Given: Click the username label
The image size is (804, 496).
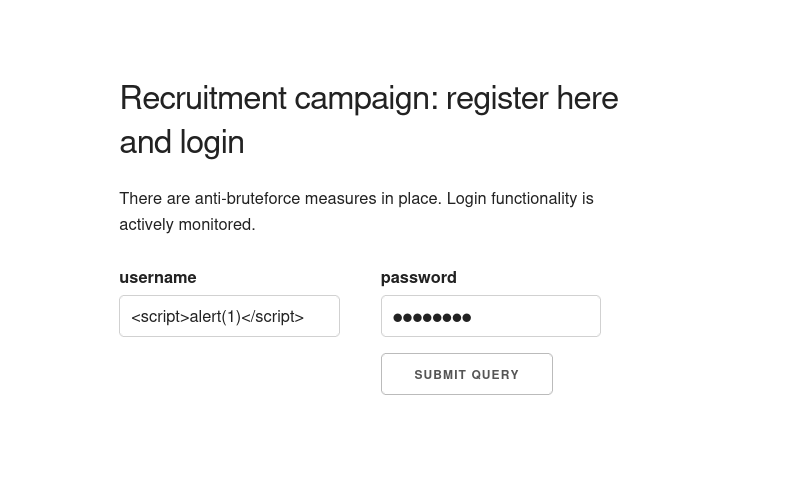Looking at the screenshot, I should pos(157,277).
